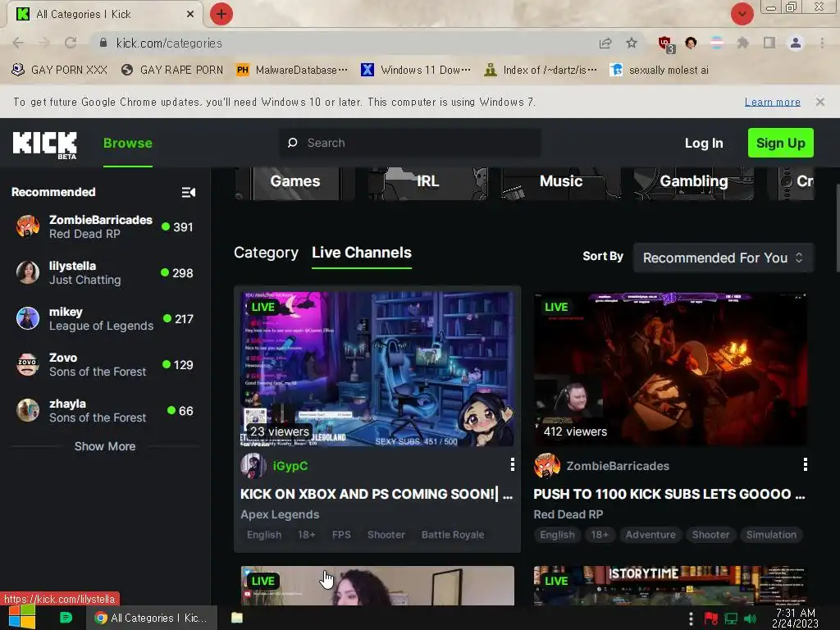Open Zovo avatar in the sidebar

(28, 365)
